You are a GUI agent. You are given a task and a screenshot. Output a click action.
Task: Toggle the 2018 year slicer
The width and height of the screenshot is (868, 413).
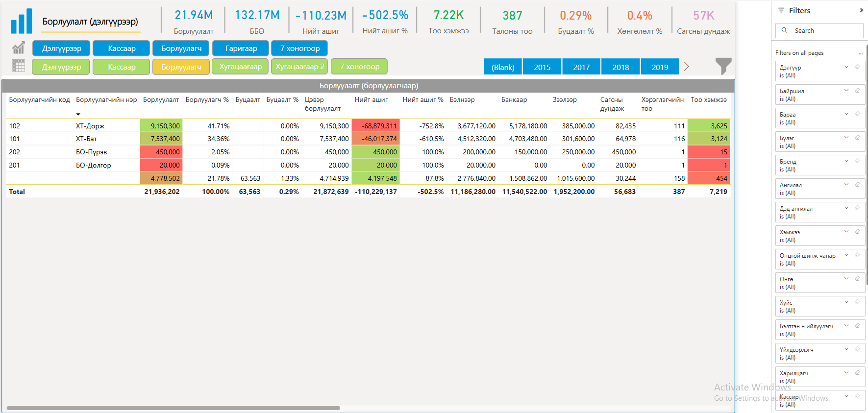pyautogui.click(x=620, y=67)
